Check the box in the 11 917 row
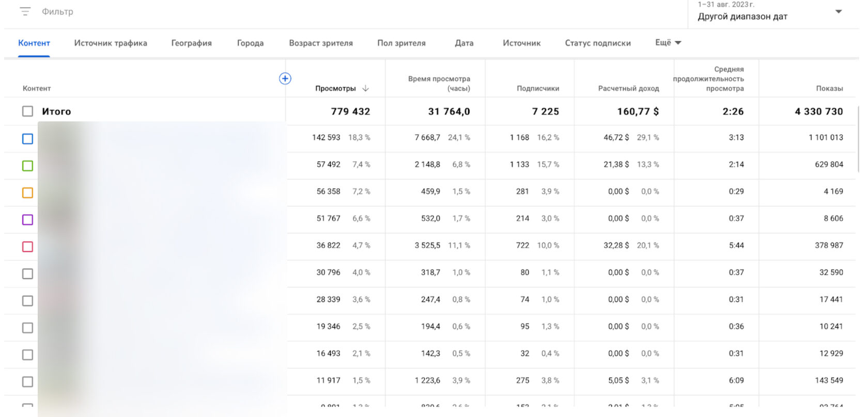868x417 pixels. point(28,382)
